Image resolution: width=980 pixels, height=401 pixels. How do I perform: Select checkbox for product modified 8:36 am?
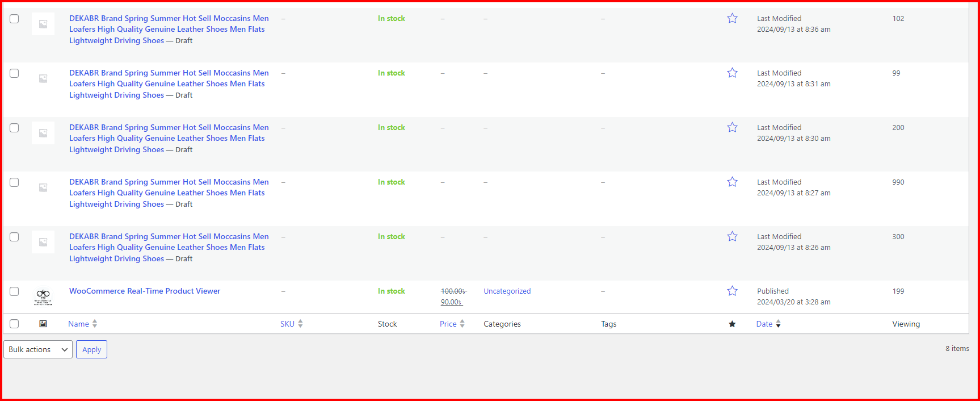14,19
